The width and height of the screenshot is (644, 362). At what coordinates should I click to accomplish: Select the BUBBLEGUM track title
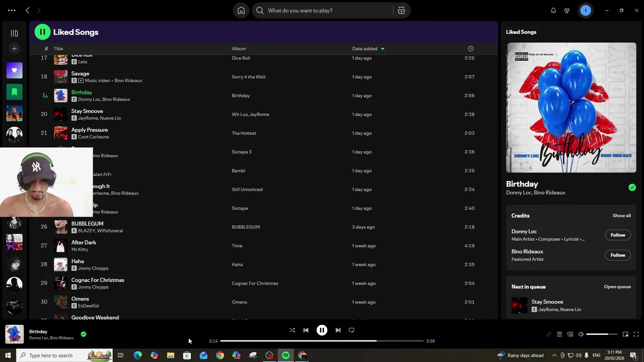pyautogui.click(x=87, y=224)
